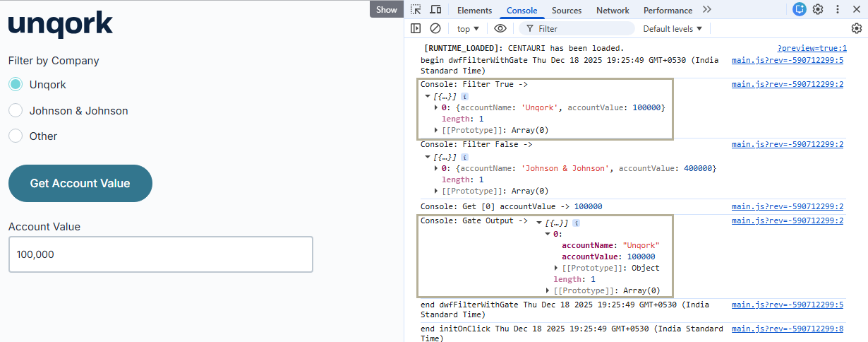Collapse the Filter True array
This screenshot has height=342, width=868.
pyautogui.click(x=428, y=96)
